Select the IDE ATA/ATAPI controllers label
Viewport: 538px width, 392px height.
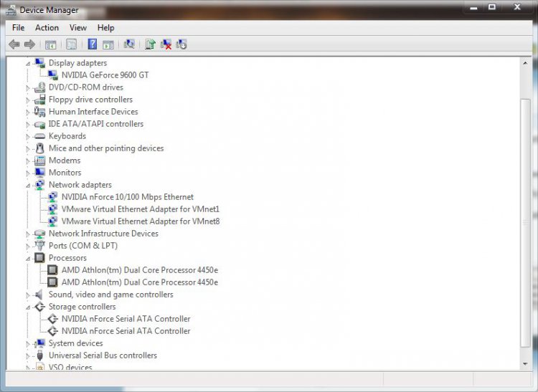pyautogui.click(x=96, y=124)
